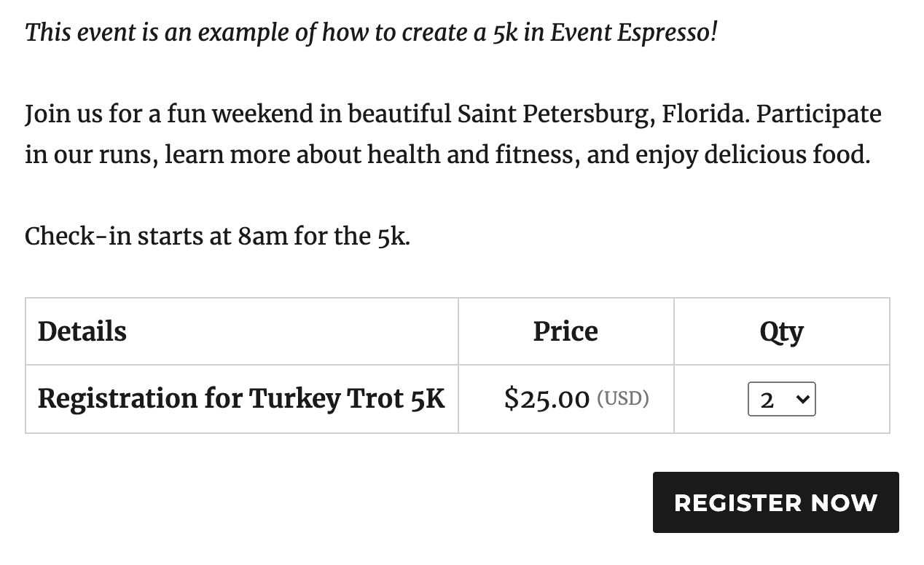Click the dropdown chevron next to quantity 2
924x565 pixels.
point(802,399)
